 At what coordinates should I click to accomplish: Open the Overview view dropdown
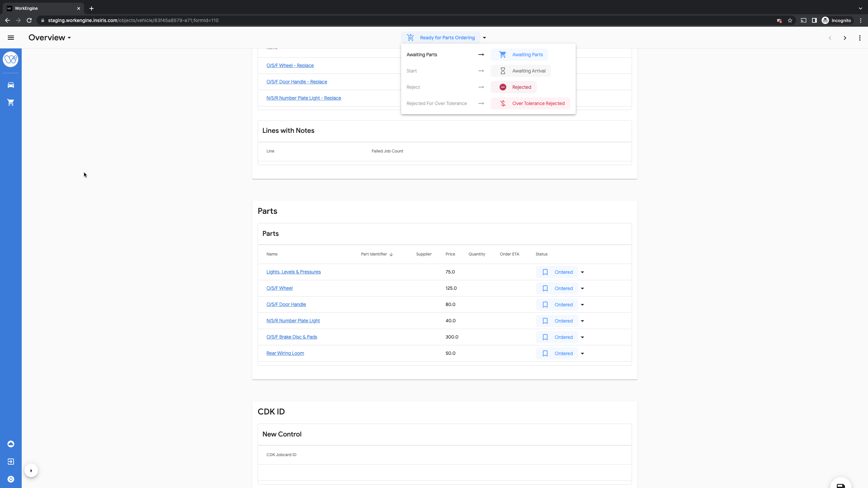(50, 38)
